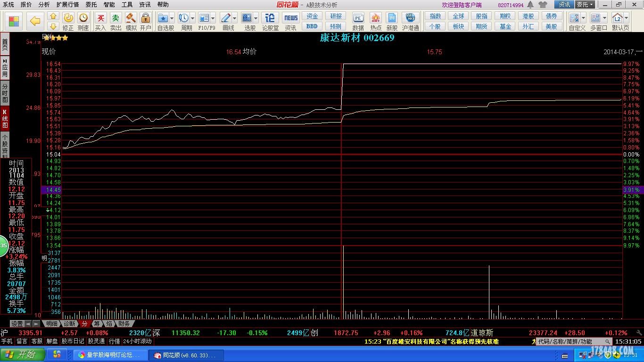Viewport: 644px width, 362px height.
Task: Expand the 自定义 dropdown arrow
Action: (x=583, y=18)
